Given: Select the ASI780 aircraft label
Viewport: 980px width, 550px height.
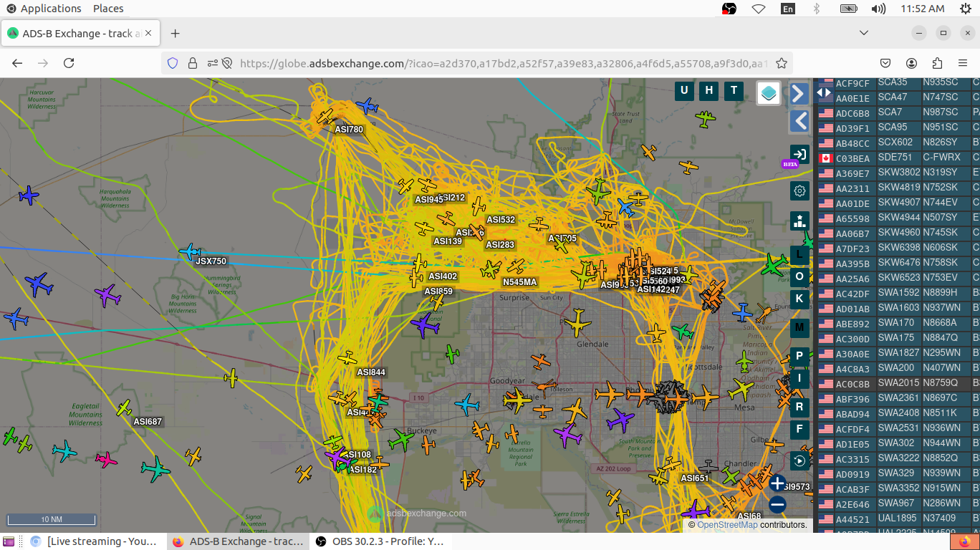Looking at the screenshot, I should pos(349,130).
